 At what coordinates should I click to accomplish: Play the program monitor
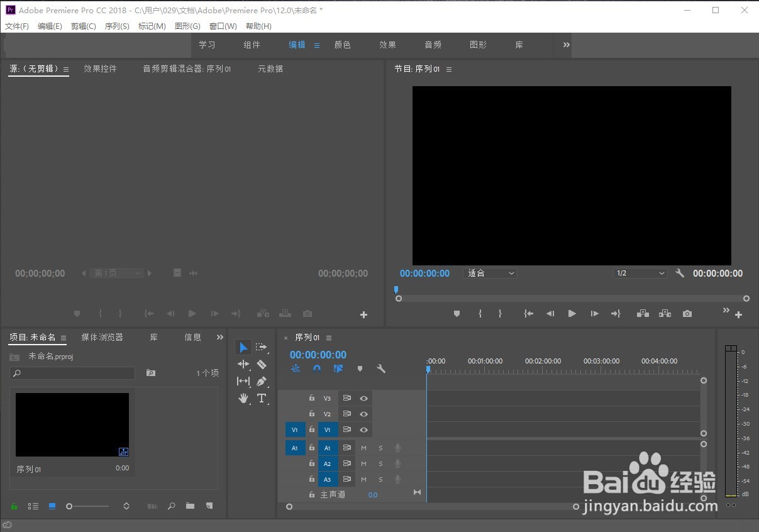(572, 313)
